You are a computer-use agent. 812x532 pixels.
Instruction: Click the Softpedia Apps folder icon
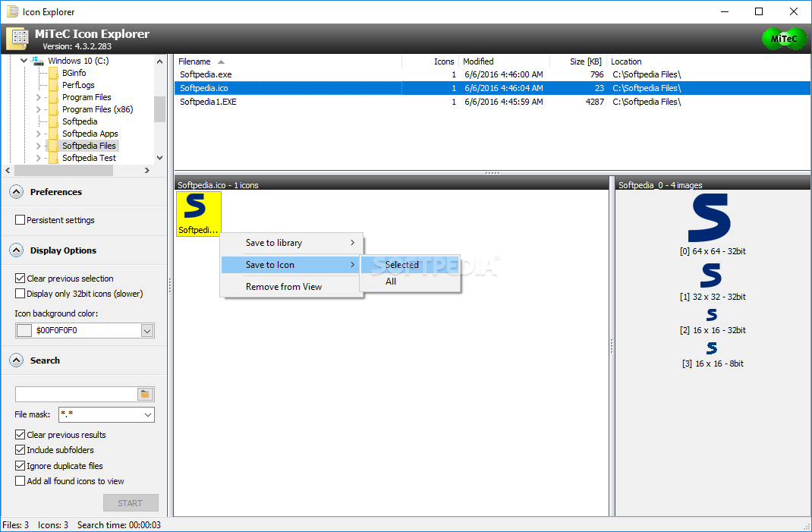pos(53,134)
